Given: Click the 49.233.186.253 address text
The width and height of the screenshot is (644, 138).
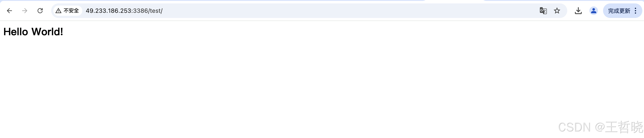Looking at the screenshot, I should point(109,11).
